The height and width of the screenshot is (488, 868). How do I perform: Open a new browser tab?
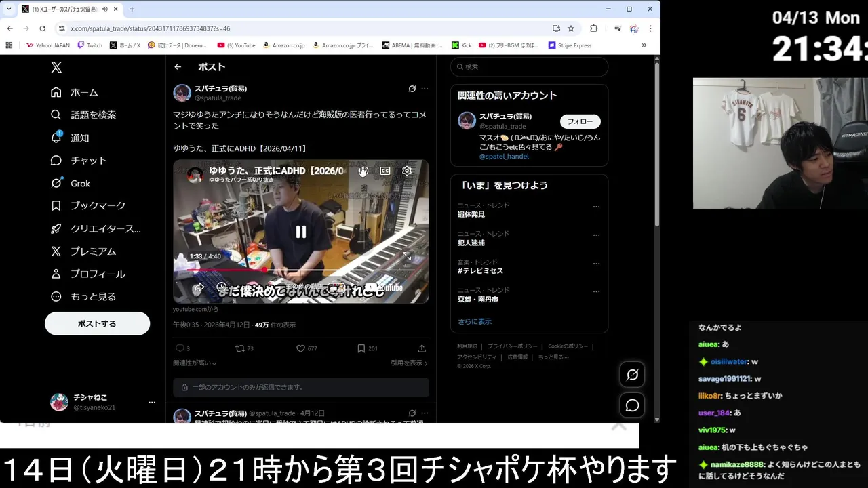132,9
